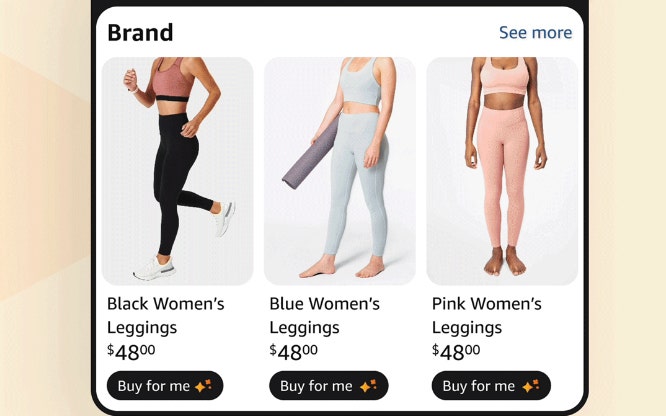Open the Black Women's Leggings product image
The width and height of the screenshot is (666, 416).
click(x=178, y=171)
